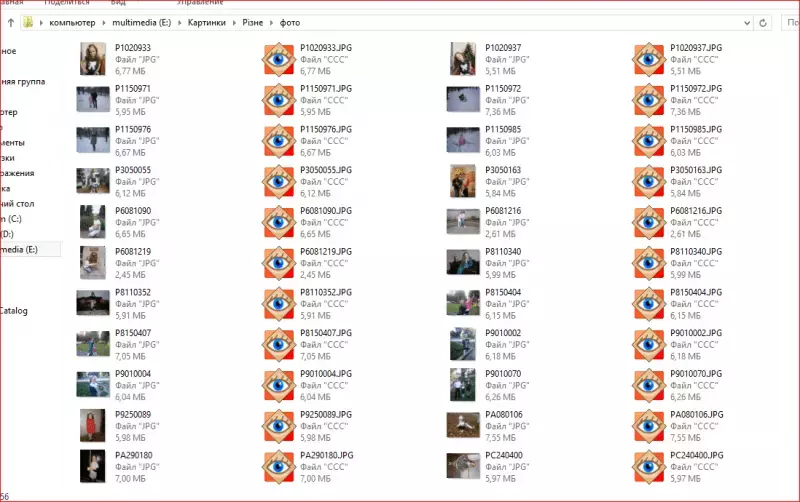This screenshot has height=502, width=800.
Task: Select the eye icon of PC240400.JPG
Action: pyautogui.click(x=649, y=467)
